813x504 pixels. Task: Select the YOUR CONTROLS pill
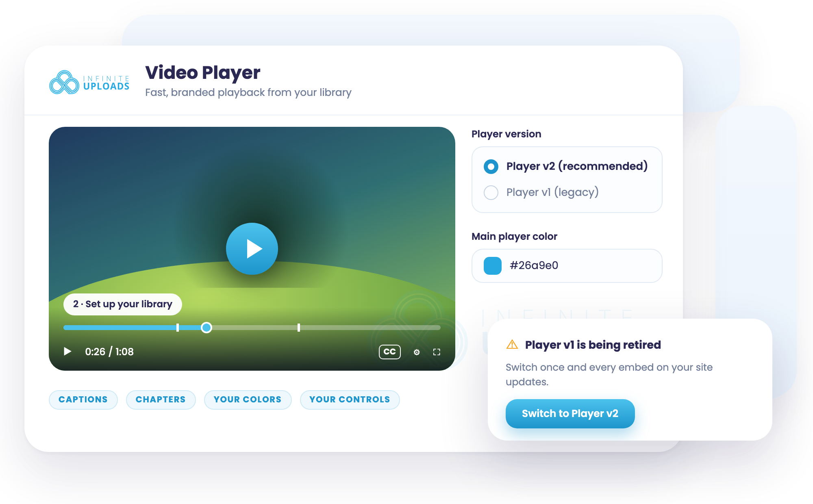[350, 400]
